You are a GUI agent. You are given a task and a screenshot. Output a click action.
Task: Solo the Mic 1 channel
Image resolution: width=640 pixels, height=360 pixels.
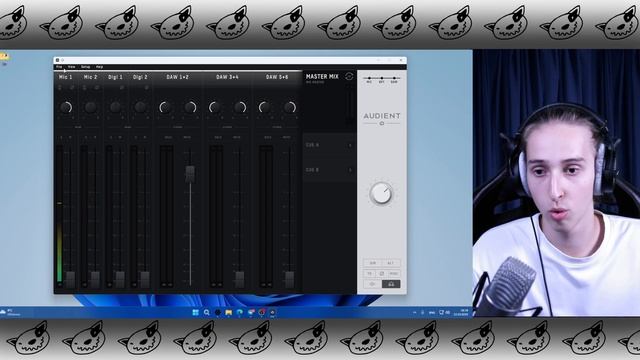61,138
